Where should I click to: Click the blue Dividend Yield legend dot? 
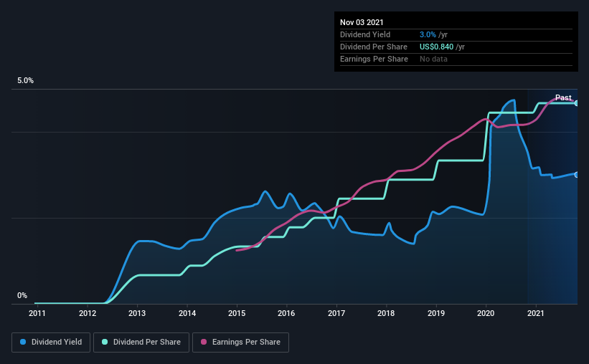coord(23,343)
